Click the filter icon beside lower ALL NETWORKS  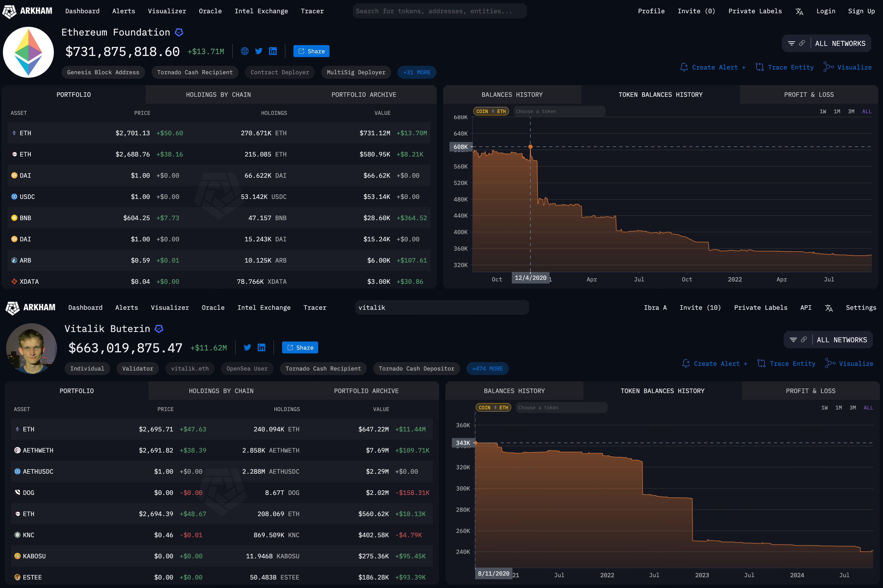coord(793,340)
